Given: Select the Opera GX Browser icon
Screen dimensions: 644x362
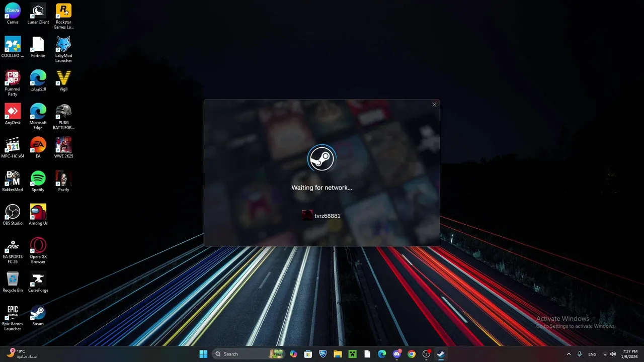Looking at the screenshot, I should click(x=38, y=250).
